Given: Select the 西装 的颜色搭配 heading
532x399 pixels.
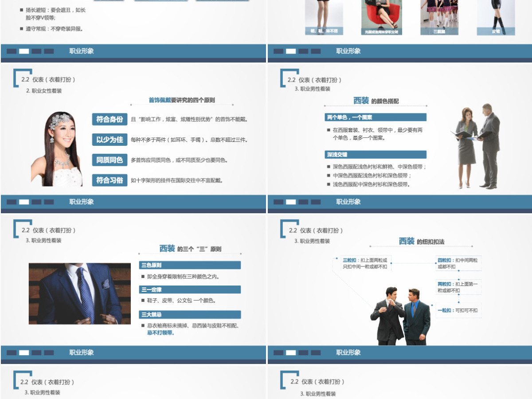Looking at the screenshot, I should click(x=376, y=101).
